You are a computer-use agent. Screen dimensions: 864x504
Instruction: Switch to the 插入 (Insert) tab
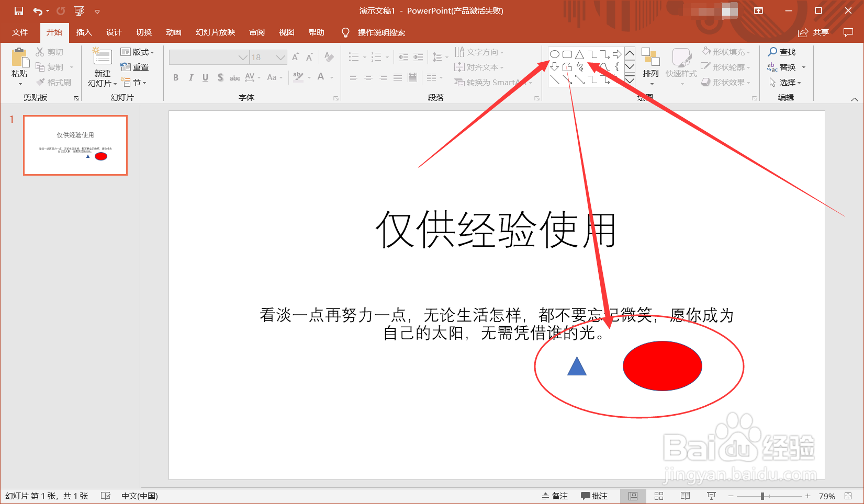coord(84,32)
